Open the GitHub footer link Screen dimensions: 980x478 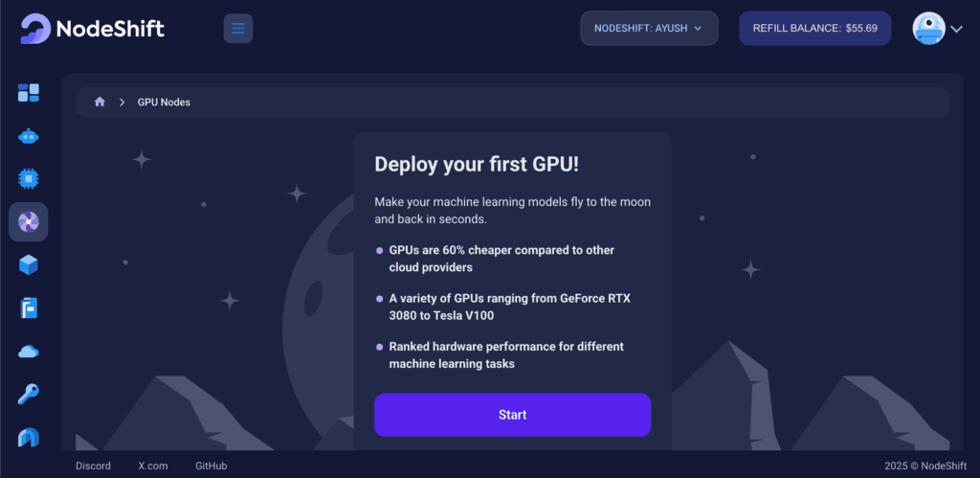211,466
